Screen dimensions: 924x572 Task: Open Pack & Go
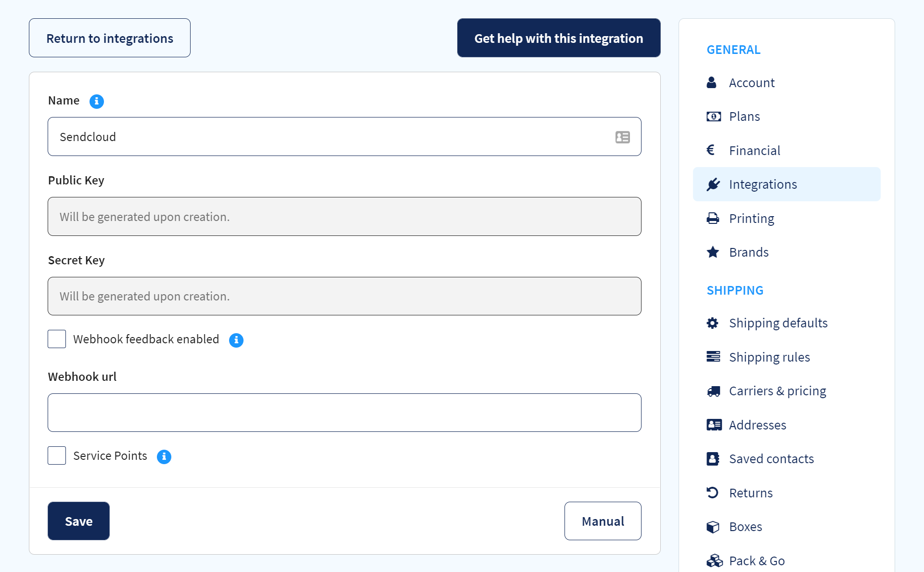[786, 560]
